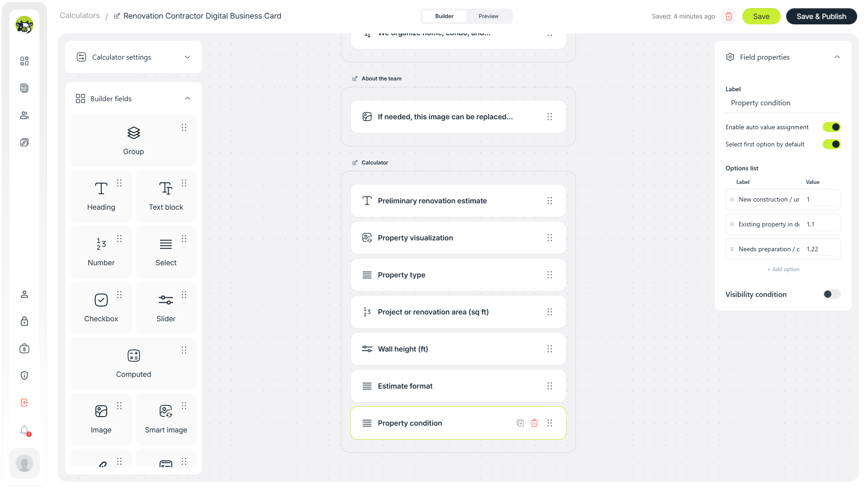Click the Add option link

(783, 269)
